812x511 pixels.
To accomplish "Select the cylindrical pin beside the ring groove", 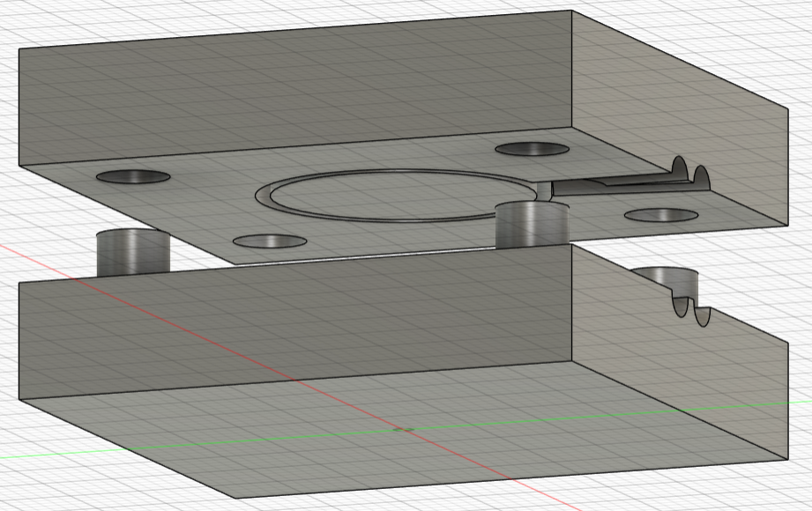I will [x=532, y=225].
